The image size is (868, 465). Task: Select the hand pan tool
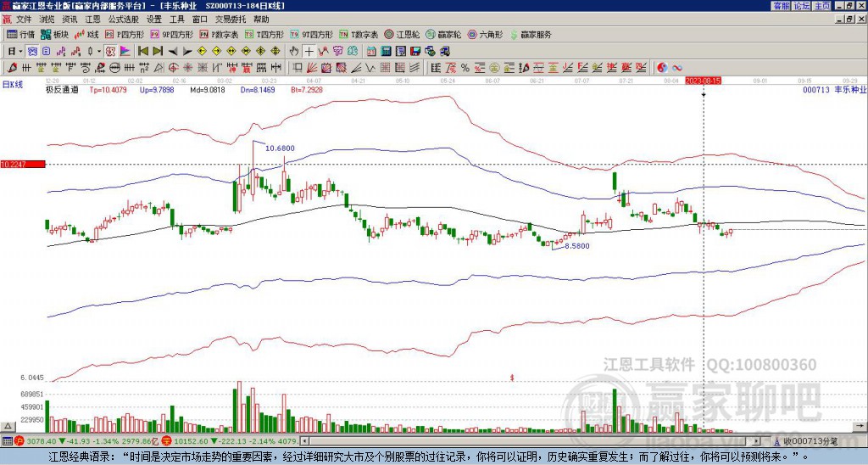click(294, 51)
